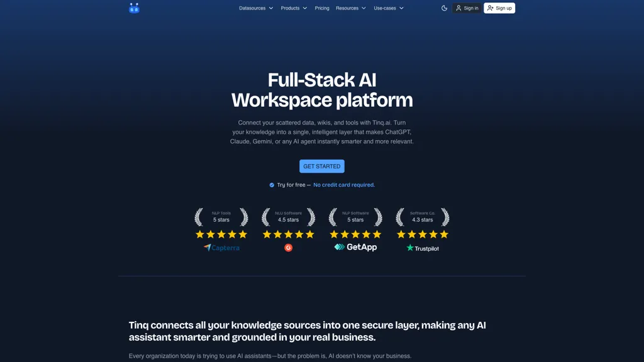Click the NLP Tools 5 stars laurel badge
The height and width of the screenshot is (362, 644).
221,217
